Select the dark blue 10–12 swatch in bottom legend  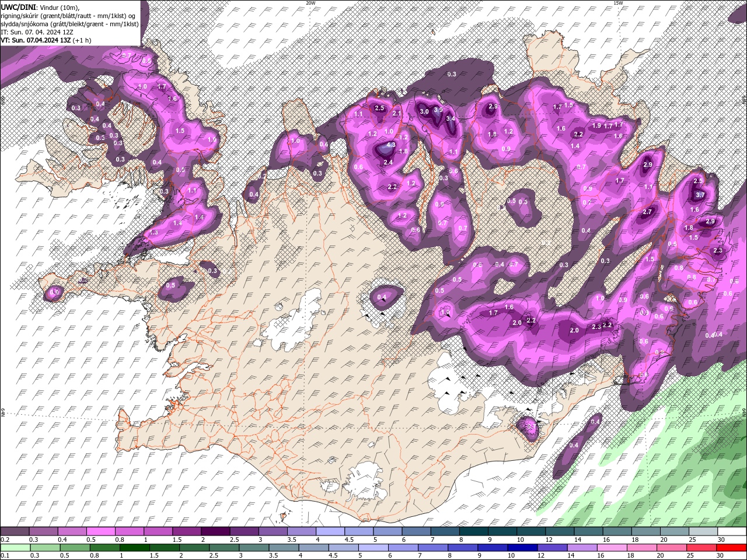522,548
